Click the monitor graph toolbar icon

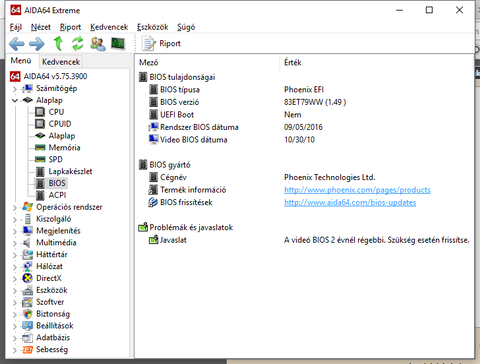(x=118, y=43)
